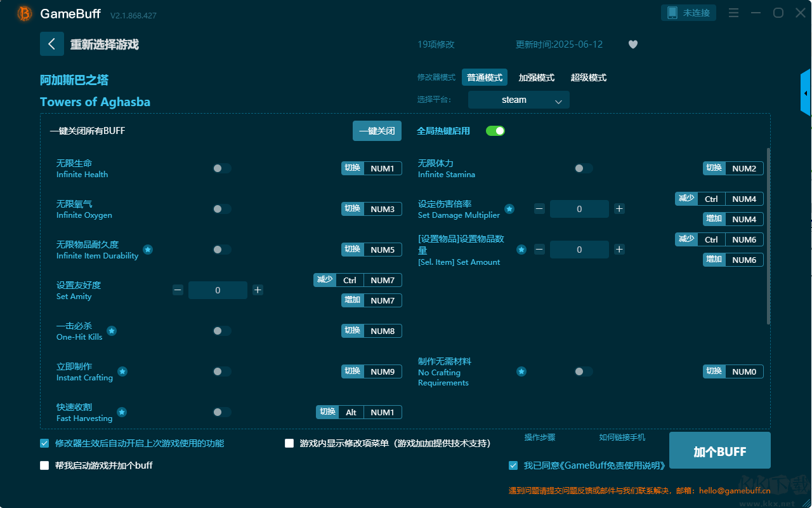The height and width of the screenshot is (508, 812).
Task: Click the Towers of Aghasba title
Action: click(95, 102)
